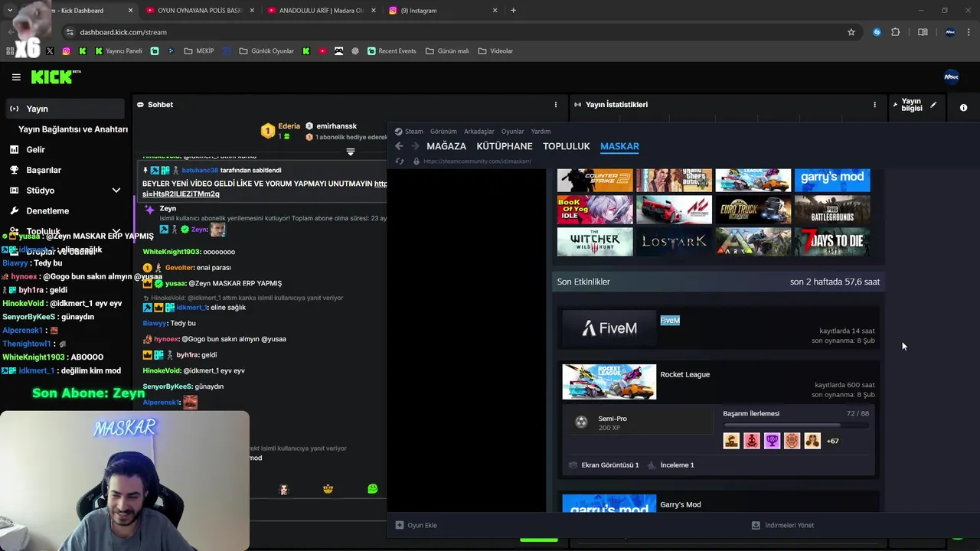Open the Steam menu in Steam window
980x551 pixels.
413,132
